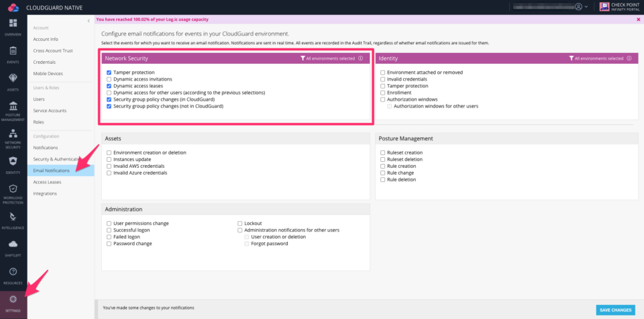Enable Ruleset creation notification
This screenshot has height=319, width=644.
382,152
